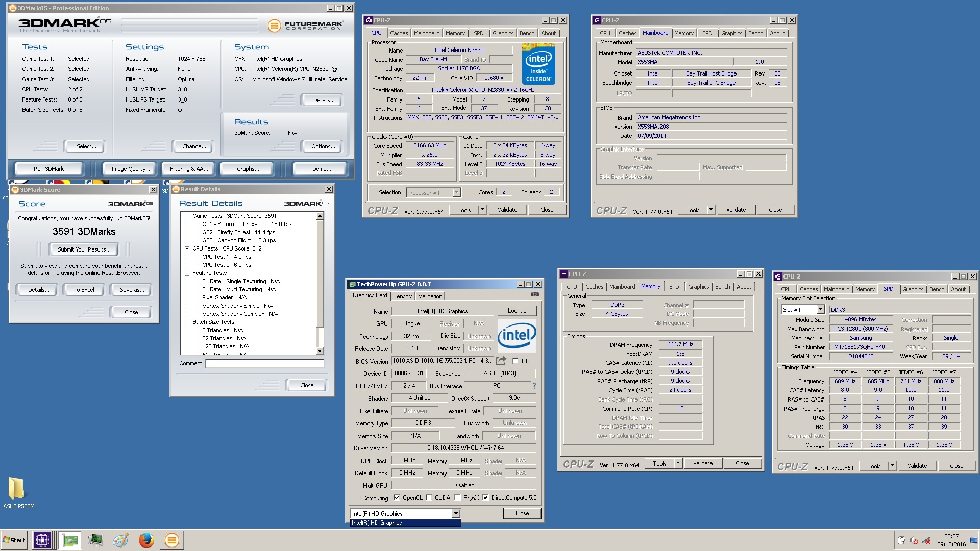Screen dimensions: 980x551
Task: Click the muted volume tray icon
Action: point(914,540)
